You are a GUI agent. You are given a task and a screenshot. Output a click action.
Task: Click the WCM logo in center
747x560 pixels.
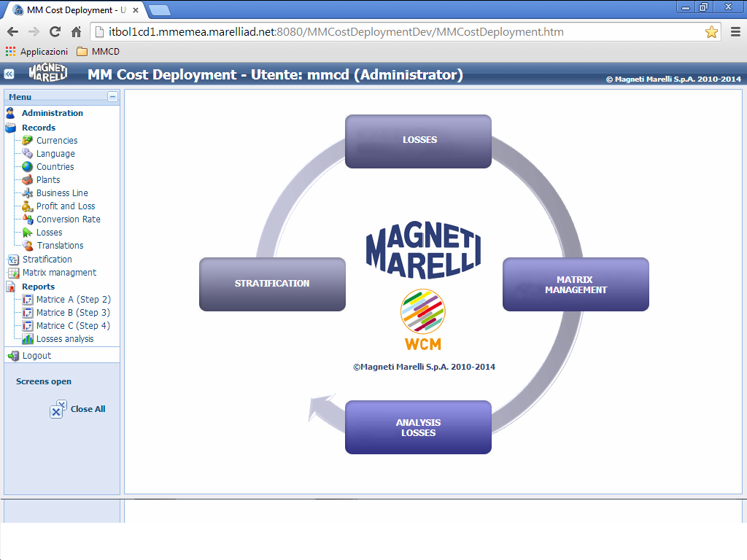point(423,319)
